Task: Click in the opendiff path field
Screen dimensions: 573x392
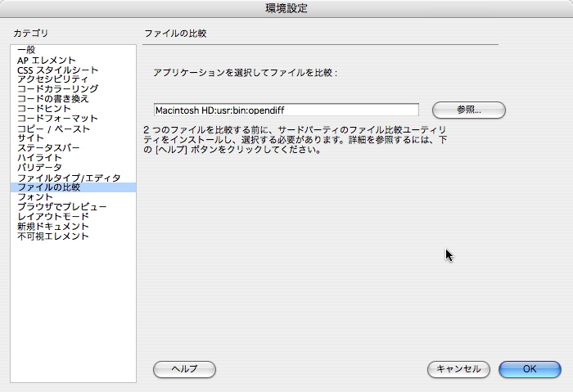Action: [286, 110]
